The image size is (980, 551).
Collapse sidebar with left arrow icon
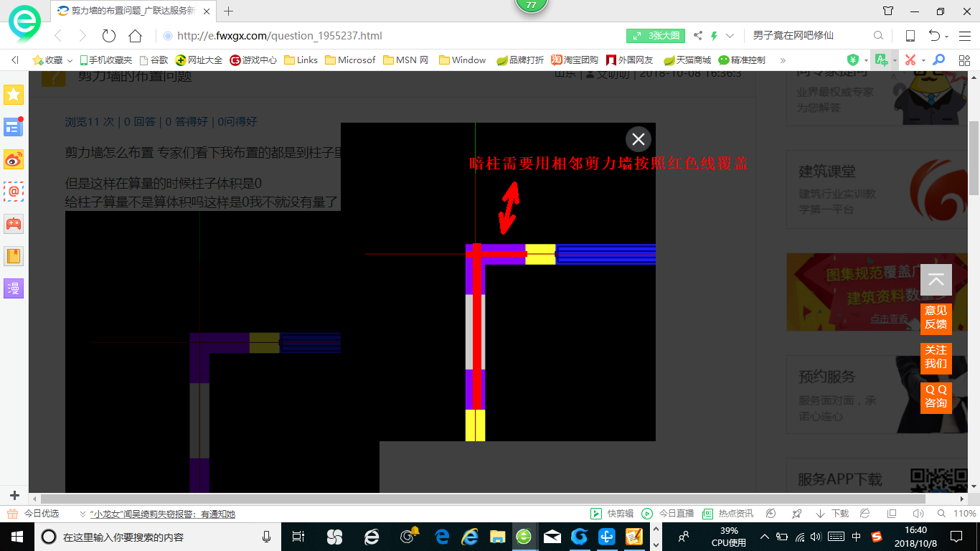tap(14, 60)
